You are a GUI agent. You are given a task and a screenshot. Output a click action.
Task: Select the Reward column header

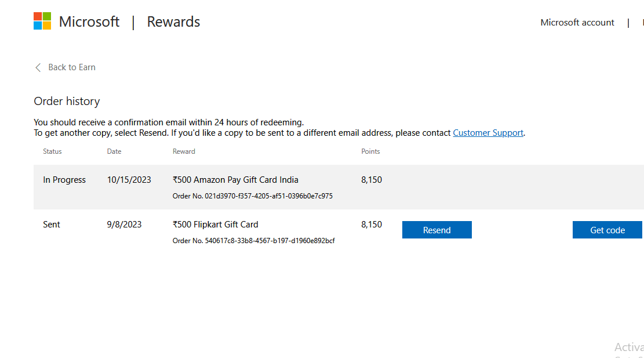click(184, 151)
